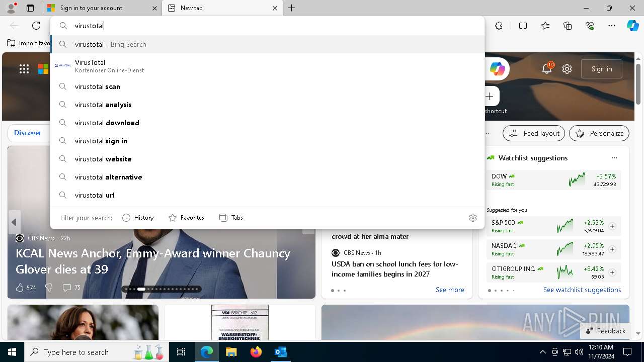Click the Personalize button
644x362 pixels.
tap(599, 133)
